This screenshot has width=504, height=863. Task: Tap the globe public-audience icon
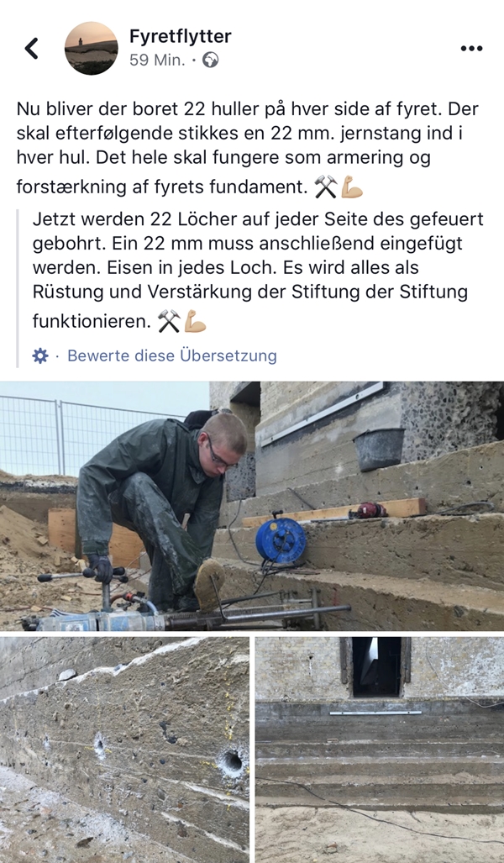coord(210,60)
